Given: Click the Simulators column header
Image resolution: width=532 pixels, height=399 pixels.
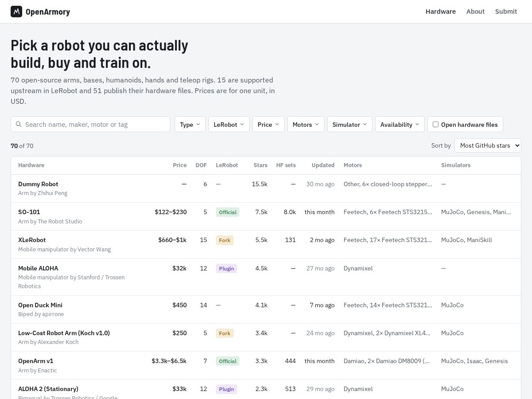Looking at the screenshot, I should pos(456,165).
